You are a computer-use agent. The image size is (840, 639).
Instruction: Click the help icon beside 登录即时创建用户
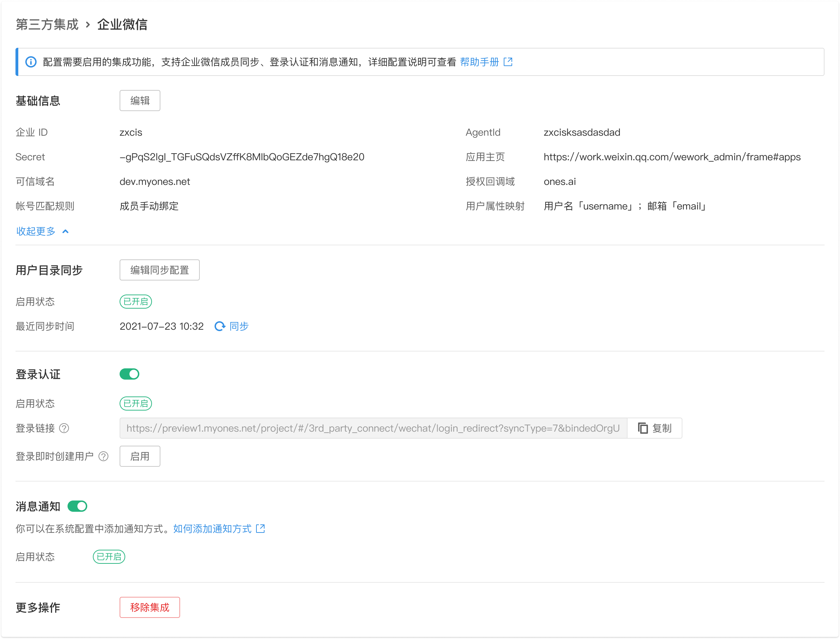(x=103, y=457)
